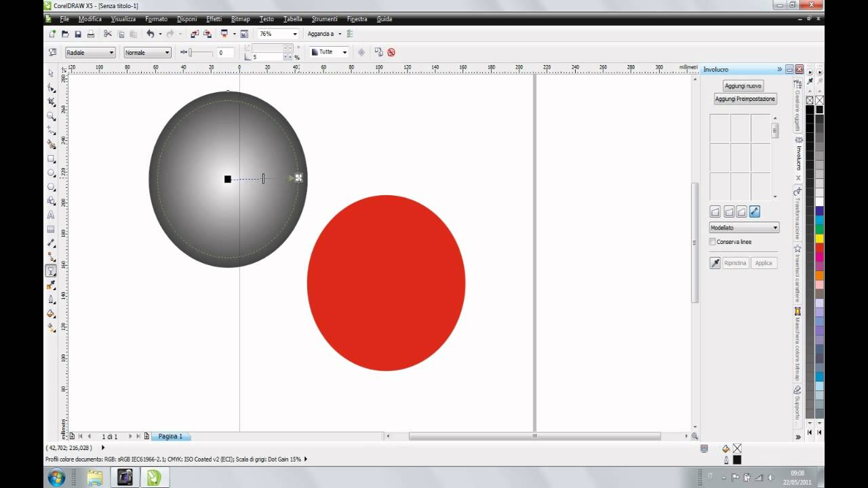Select the Zoom magnifier tool
The width and height of the screenshot is (868, 488).
tap(51, 116)
